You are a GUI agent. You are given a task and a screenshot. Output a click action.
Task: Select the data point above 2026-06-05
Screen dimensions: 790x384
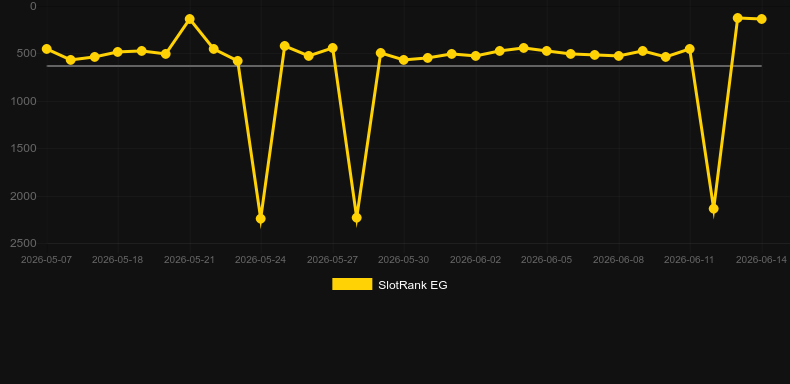pos(547,51)
